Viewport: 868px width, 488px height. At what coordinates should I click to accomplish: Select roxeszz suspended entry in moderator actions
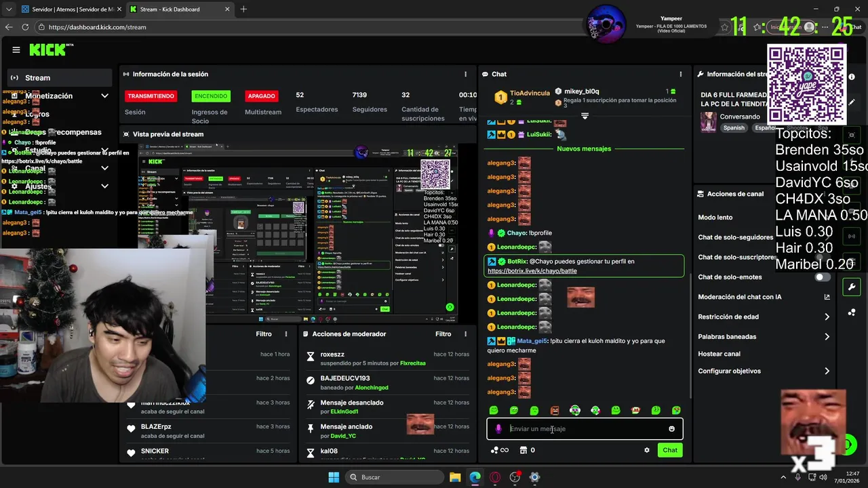(386, 359)
